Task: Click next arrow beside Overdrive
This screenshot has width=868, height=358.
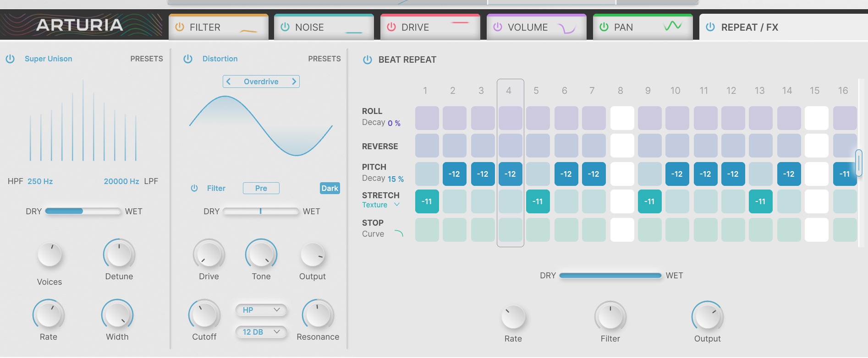Action: click(x=294, y=81)
